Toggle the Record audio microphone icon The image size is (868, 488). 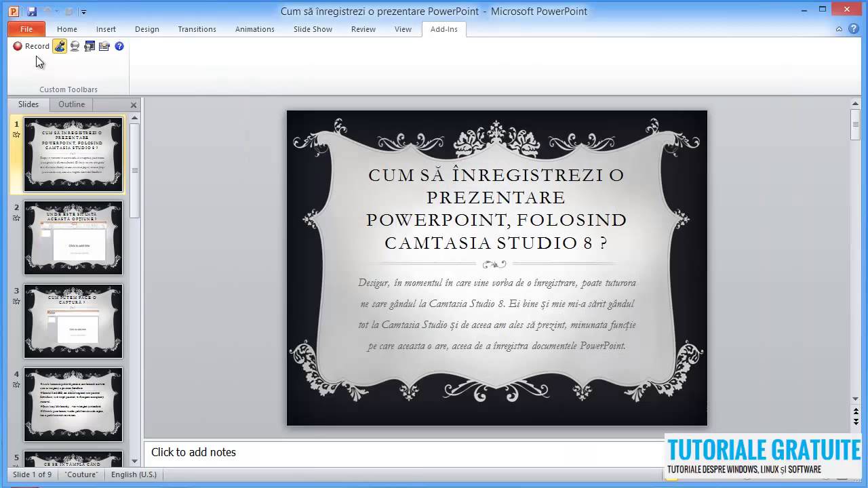60,46
